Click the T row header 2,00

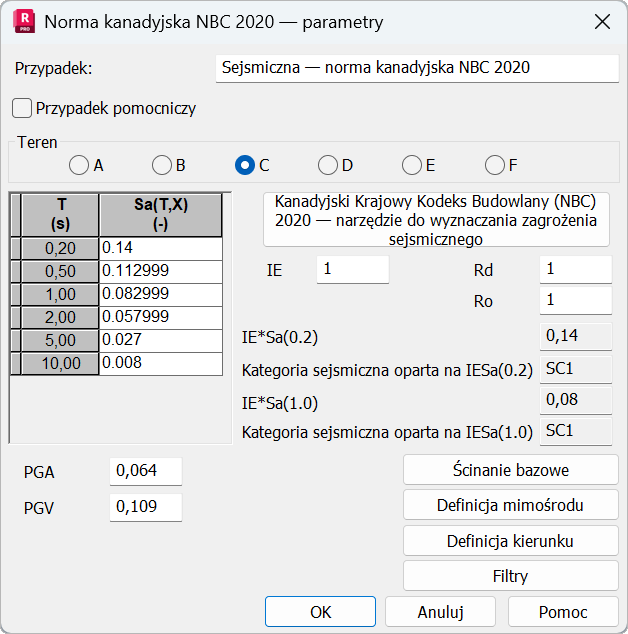[60, 317]
